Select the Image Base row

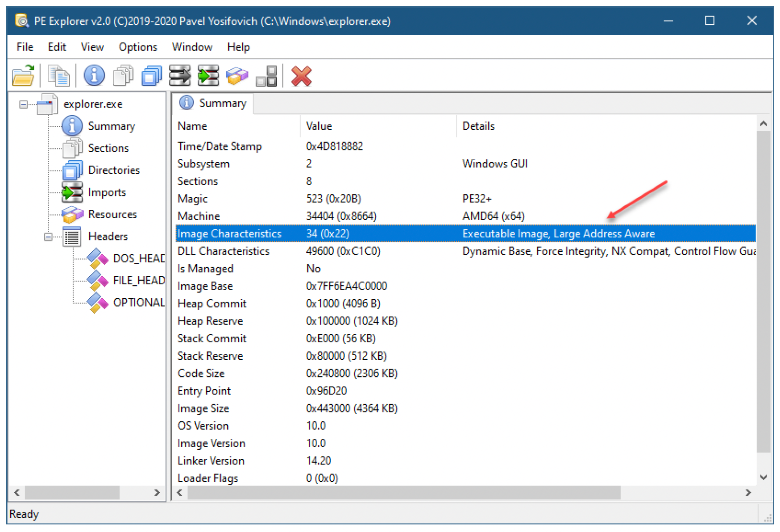(x=465, y=286)
